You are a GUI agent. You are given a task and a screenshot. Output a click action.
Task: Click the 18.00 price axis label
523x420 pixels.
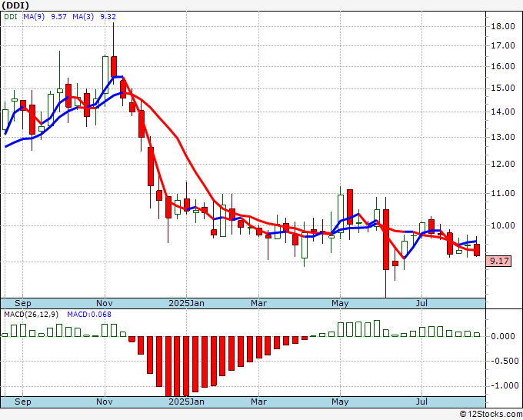click(503, 26)
